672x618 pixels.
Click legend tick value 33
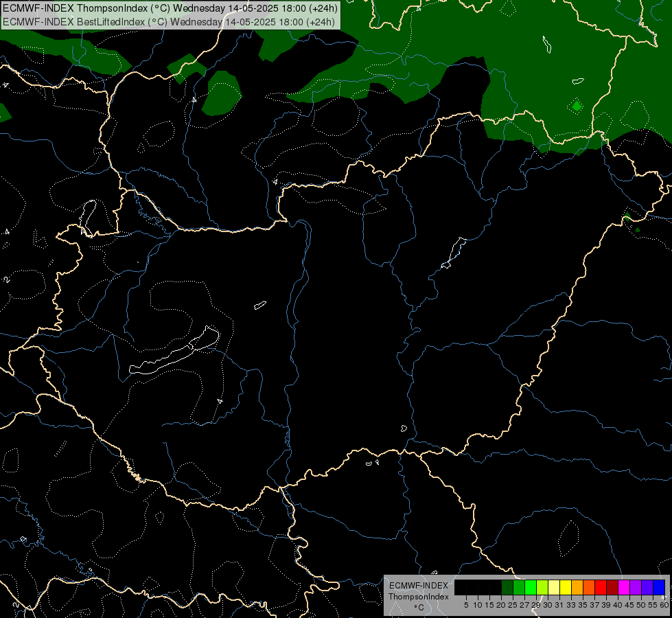pos(571,605)
